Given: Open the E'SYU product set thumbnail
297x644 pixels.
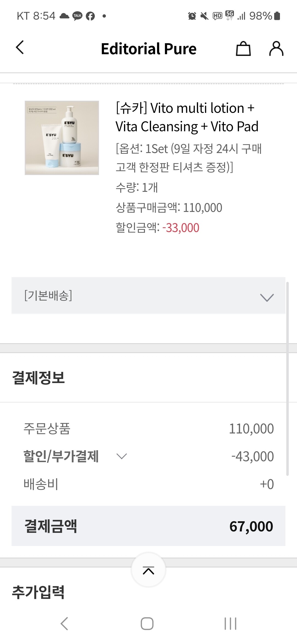Looking at the screenshot, I should [x=62, y=138].
